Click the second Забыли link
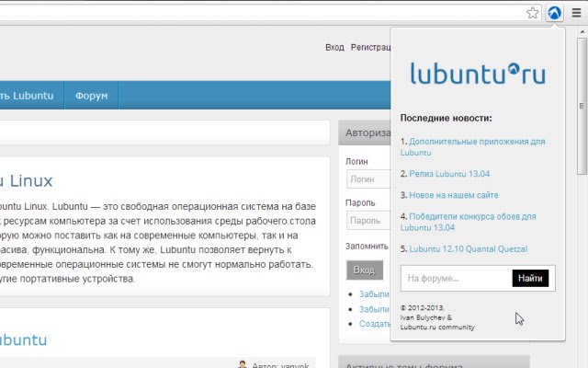 [x=374, y=309]
